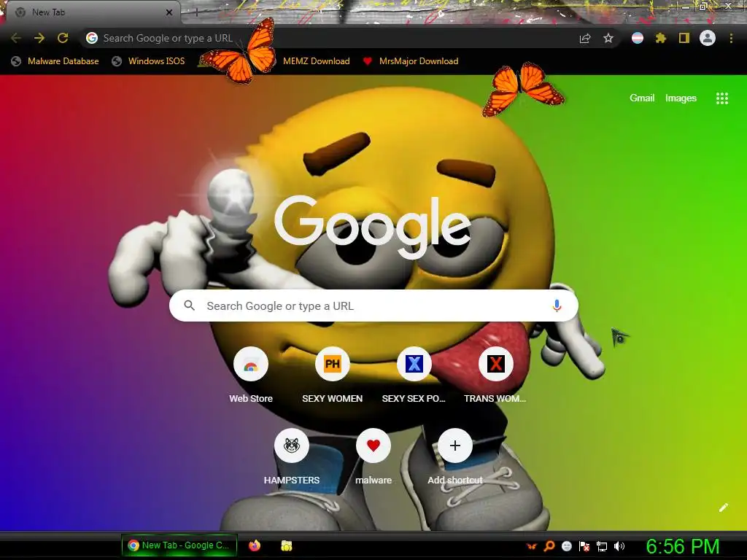
Task: Open Web Store shortcut
Action: [251, 376]
